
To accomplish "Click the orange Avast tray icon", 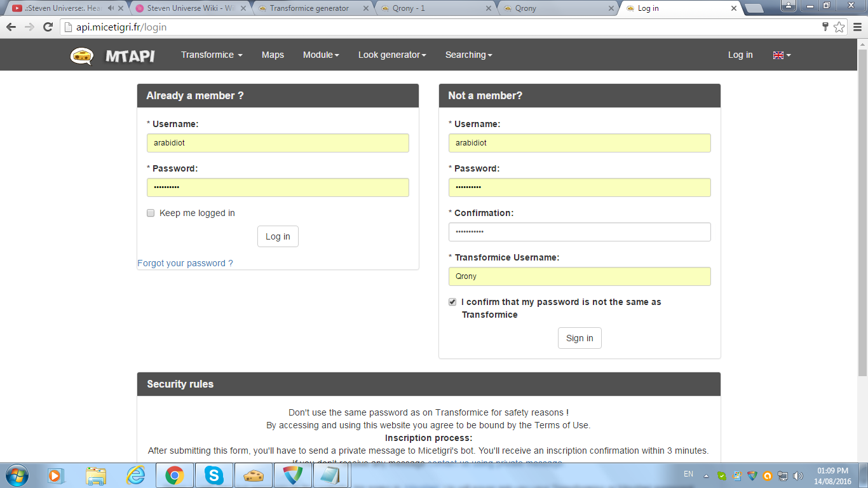I will click(x=768, y=475).
